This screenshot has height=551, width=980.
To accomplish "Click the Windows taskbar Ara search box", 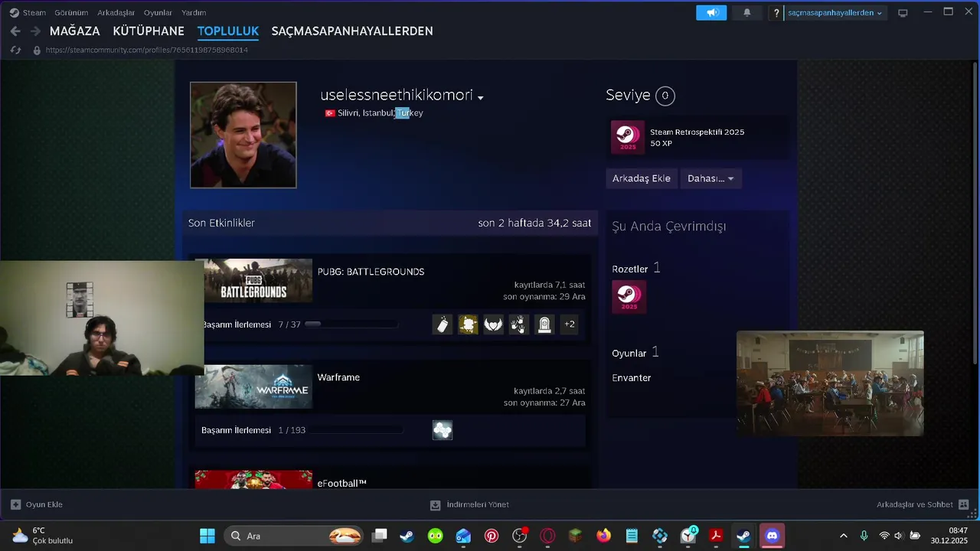I will (294, 536).
